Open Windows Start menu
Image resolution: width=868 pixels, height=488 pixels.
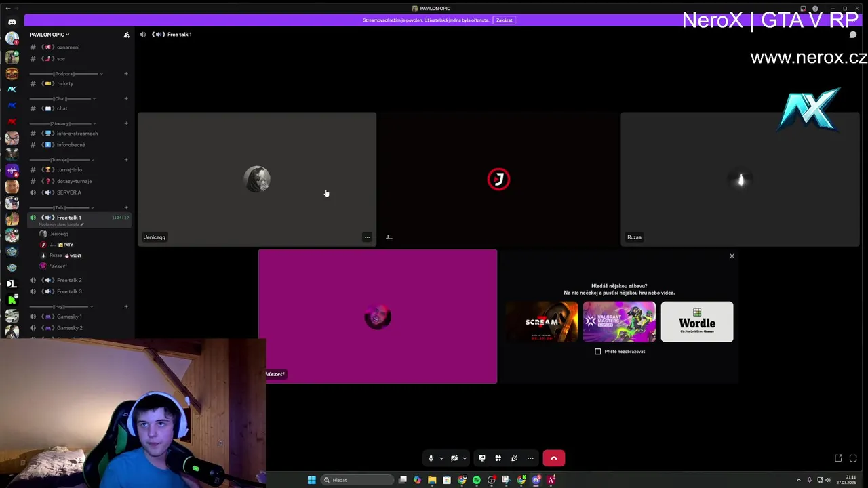coord(311,480)
